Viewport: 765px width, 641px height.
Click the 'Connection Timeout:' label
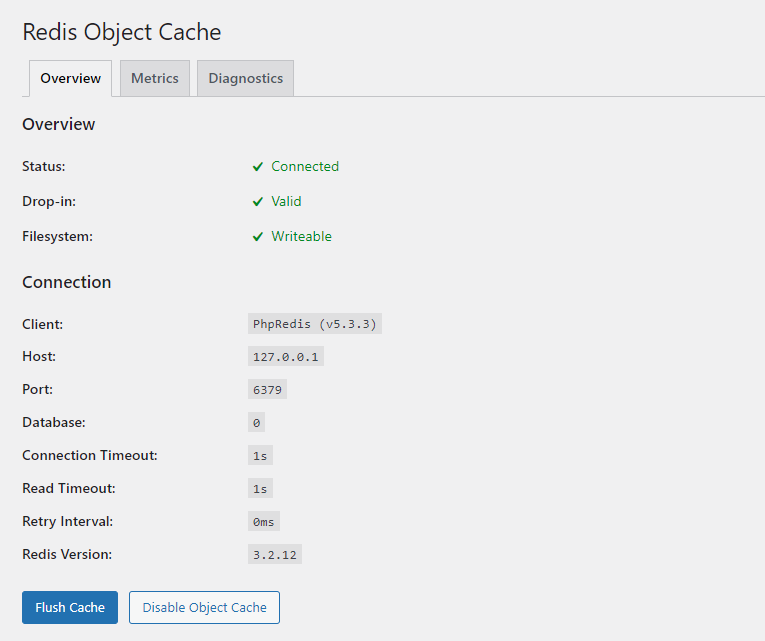90,455
